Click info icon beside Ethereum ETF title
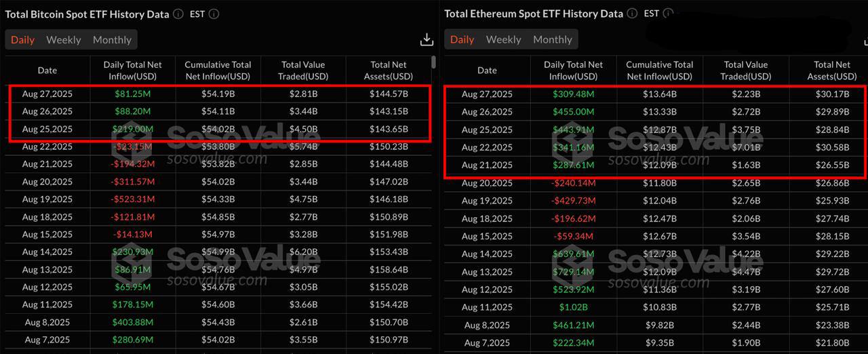Viewport: 868px width, 354px height. [x=632, y=14]
